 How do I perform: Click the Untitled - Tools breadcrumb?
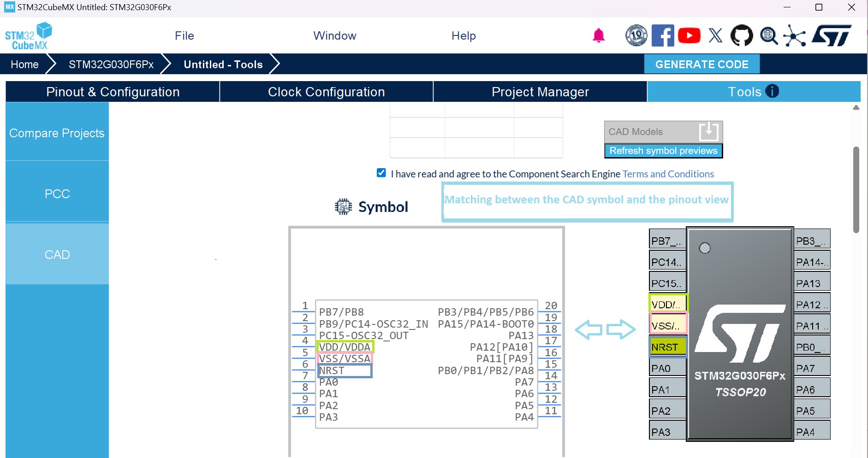point(223,64)
